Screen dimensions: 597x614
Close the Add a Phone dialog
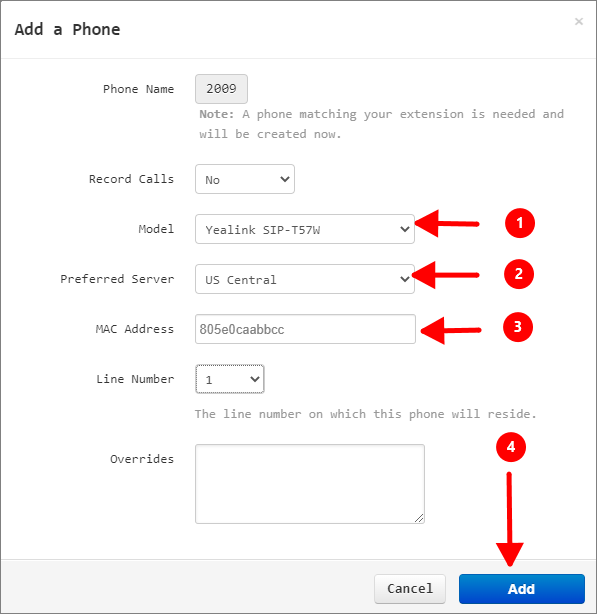[579, 21]
